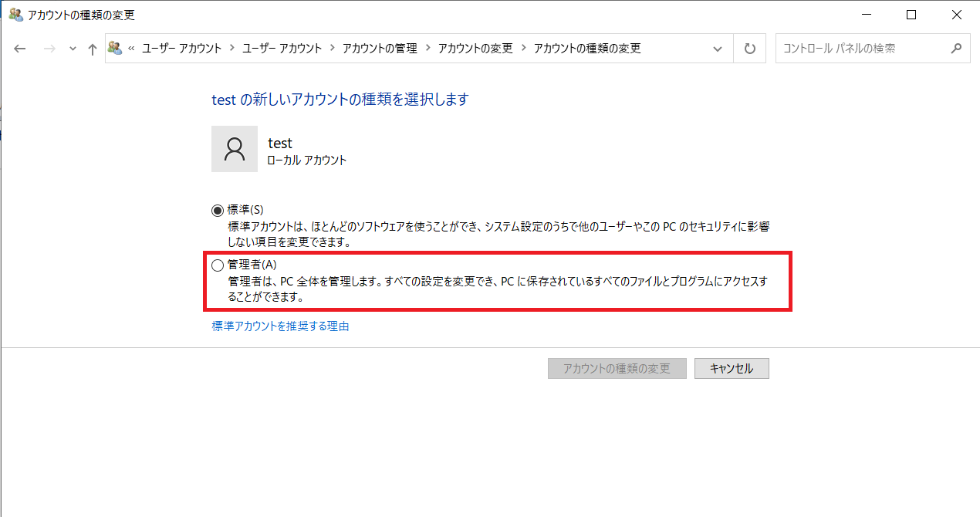Viewport: 980px width, 517px height.
Task: Click アカウントの管理 breadcrumb
Action: [x=380, y=48]
